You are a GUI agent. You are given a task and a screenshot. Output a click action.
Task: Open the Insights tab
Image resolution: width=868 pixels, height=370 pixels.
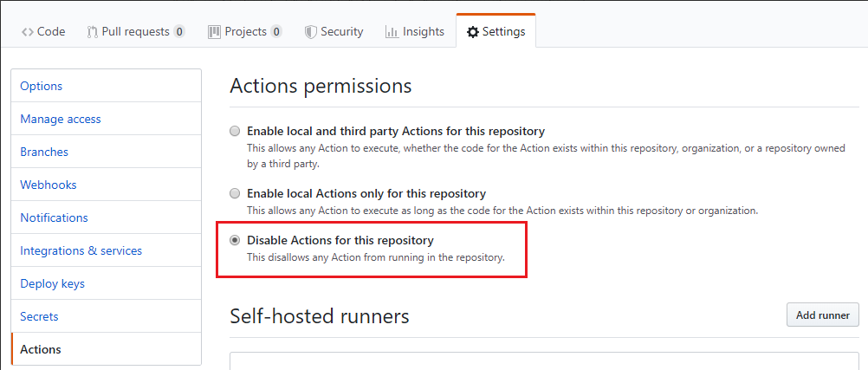coord(423,31)
